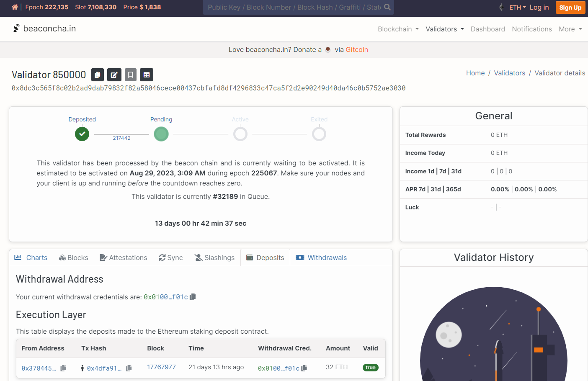The width and height of the screenshot is (588, 381).
Task: Copy withdrawal credentials next to 0x0100…f01c
Action: coord(193,297)
